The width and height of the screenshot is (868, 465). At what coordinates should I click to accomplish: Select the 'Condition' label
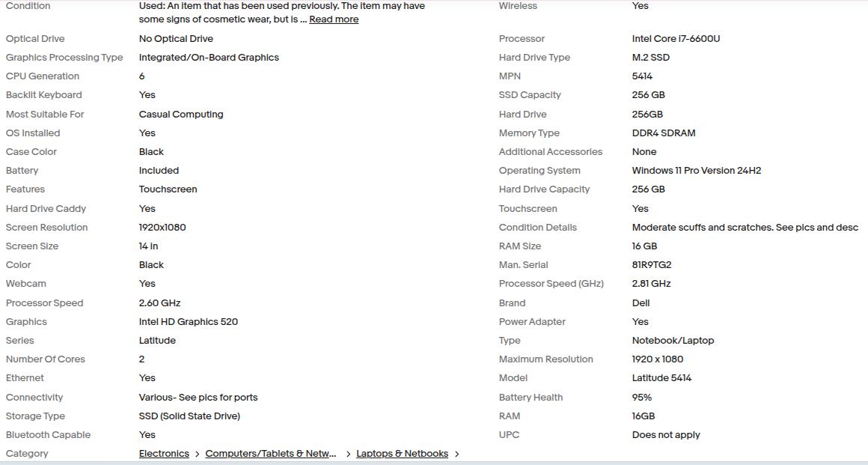28,6
